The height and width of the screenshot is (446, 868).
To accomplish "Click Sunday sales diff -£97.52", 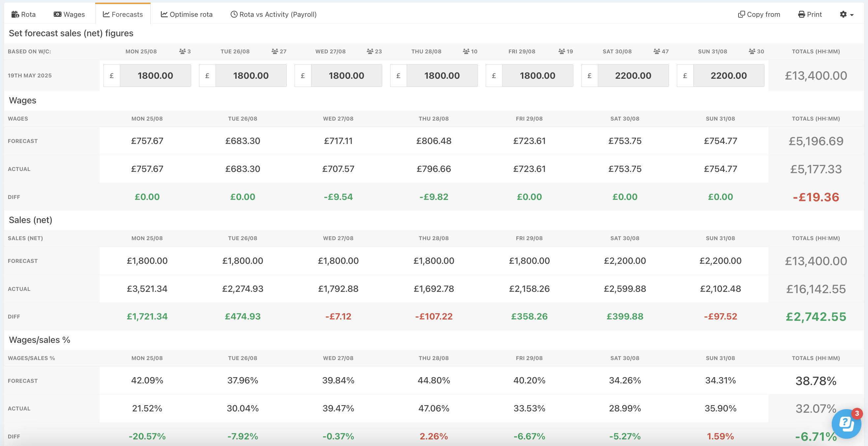I will [x=720, y=316].
